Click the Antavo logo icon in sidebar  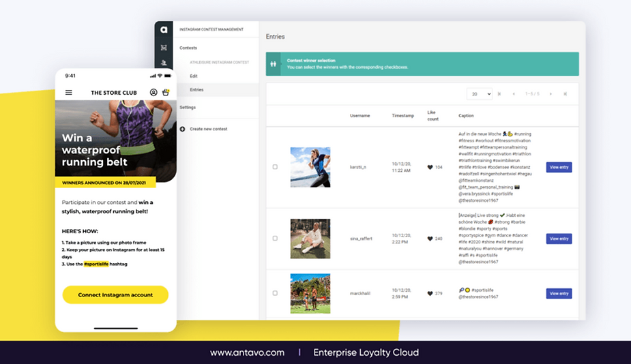pyautogui.click(x=164, y=29)
